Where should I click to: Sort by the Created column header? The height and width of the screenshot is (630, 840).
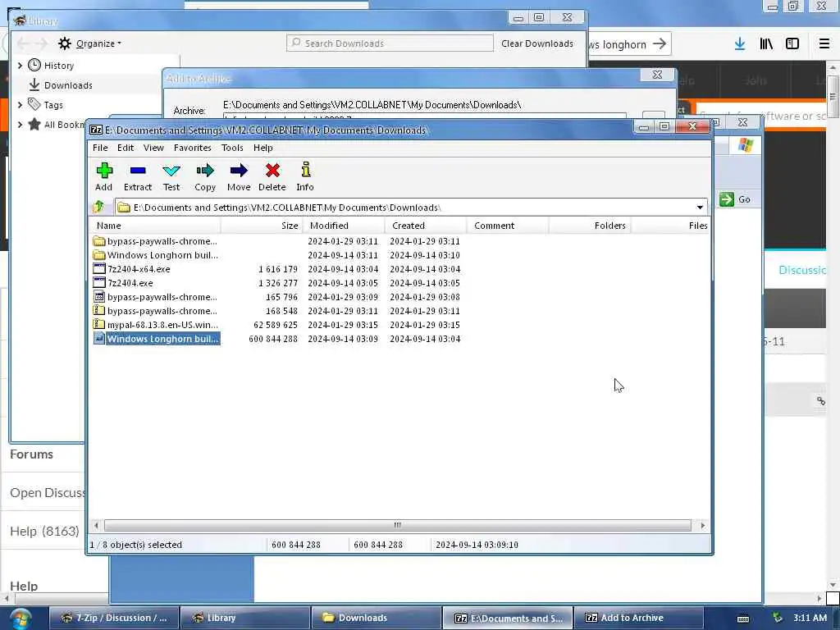426,226
